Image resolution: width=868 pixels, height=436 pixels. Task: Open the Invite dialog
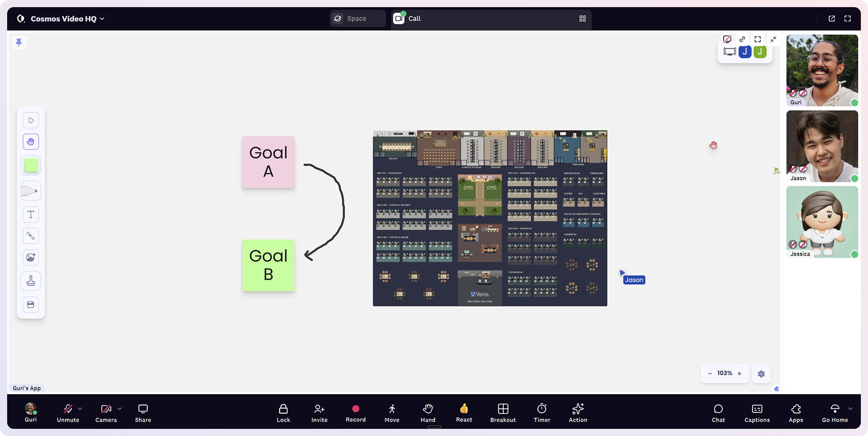[x=319, y=412]
